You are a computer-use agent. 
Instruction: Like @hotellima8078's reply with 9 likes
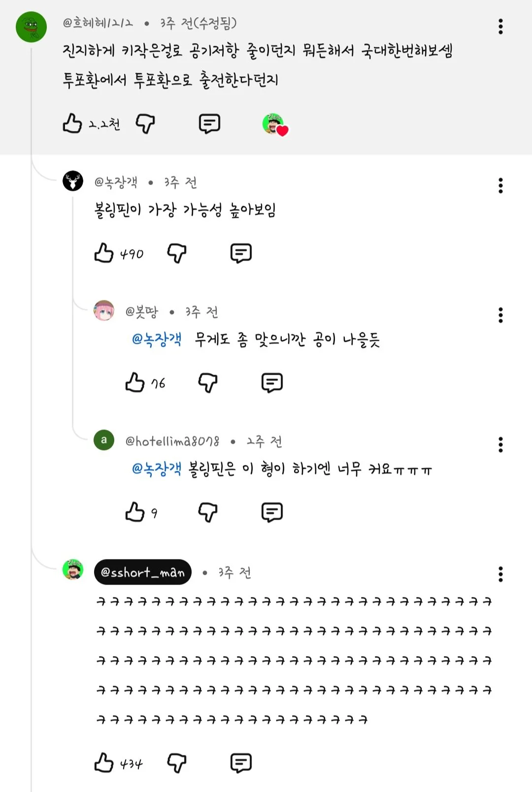point(135,512)
